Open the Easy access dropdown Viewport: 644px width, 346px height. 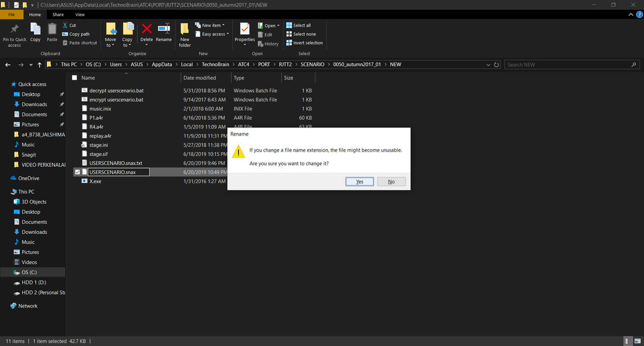[x=211, y=34]
